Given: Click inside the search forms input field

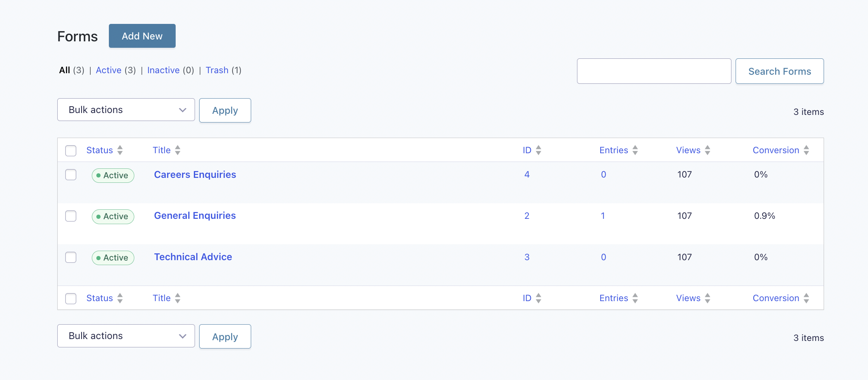Looking at the screenshot, I should click(654, 71).
